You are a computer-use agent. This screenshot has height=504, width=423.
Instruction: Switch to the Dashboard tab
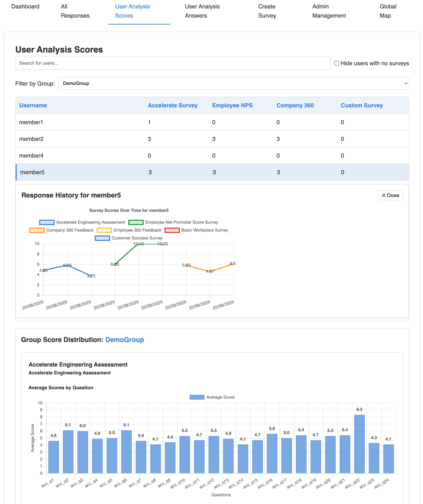pyautogui.click(x=25, y=6)
